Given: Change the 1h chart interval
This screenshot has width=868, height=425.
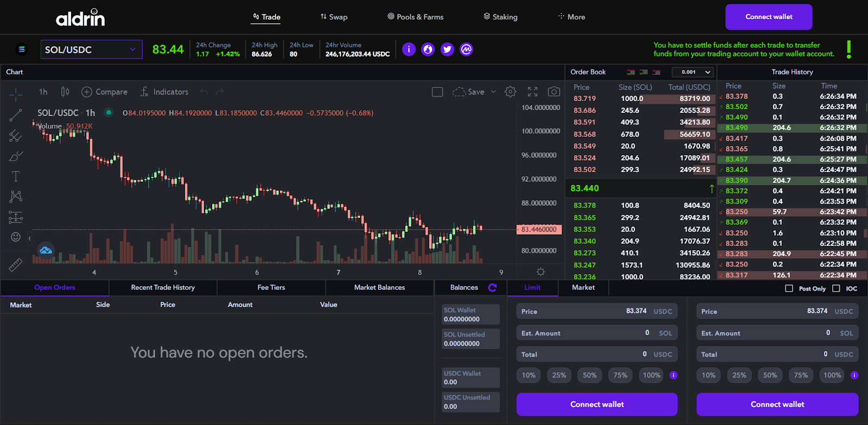Looking at the screenshot, I should [43, 92].
